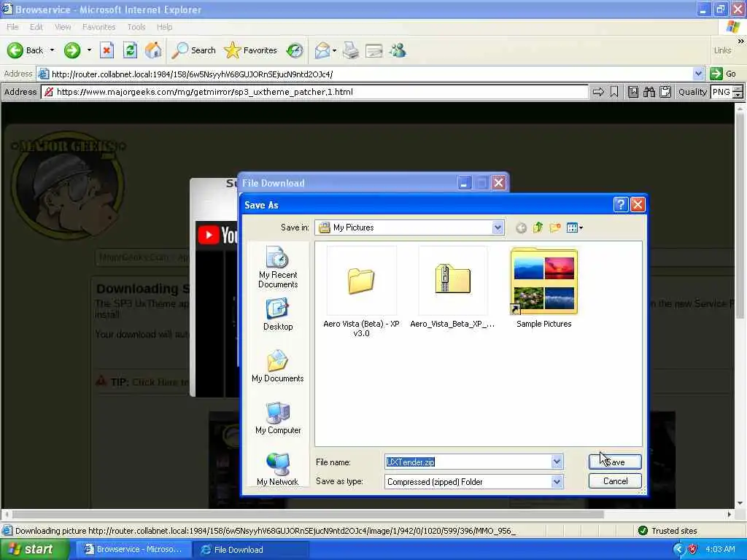The image size is (747, 560).
Task: Open the Favorites menu
Action: tap(98, 27)
